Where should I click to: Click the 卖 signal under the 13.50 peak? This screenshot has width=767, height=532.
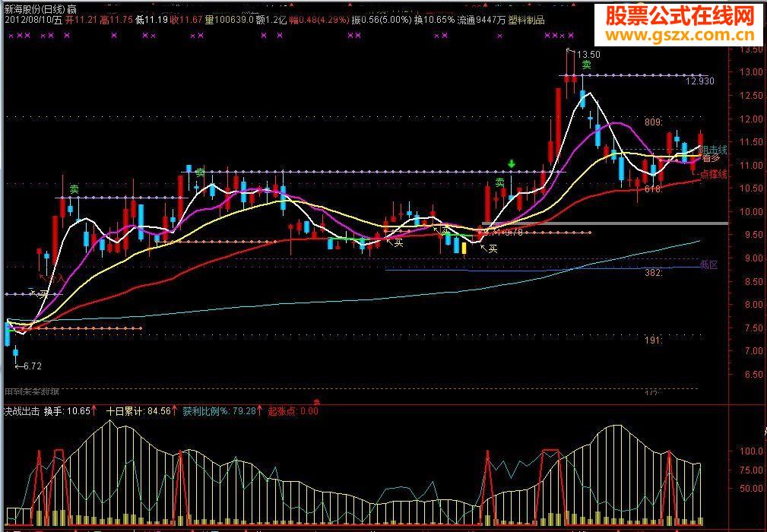[586, 65]
